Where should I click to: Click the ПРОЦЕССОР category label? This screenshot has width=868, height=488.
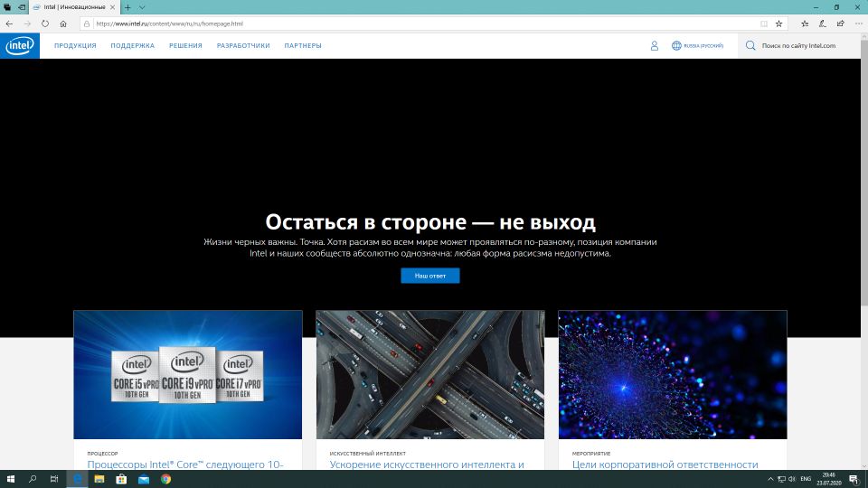102,453
